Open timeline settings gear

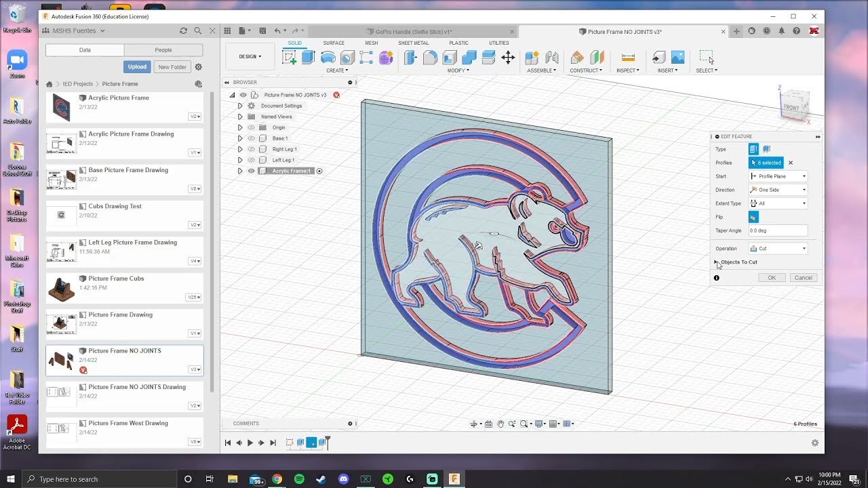point(815,443)
